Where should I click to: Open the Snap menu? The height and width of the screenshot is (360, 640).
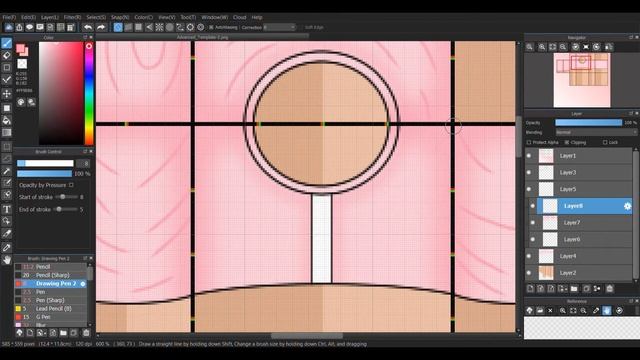(120, 18)
